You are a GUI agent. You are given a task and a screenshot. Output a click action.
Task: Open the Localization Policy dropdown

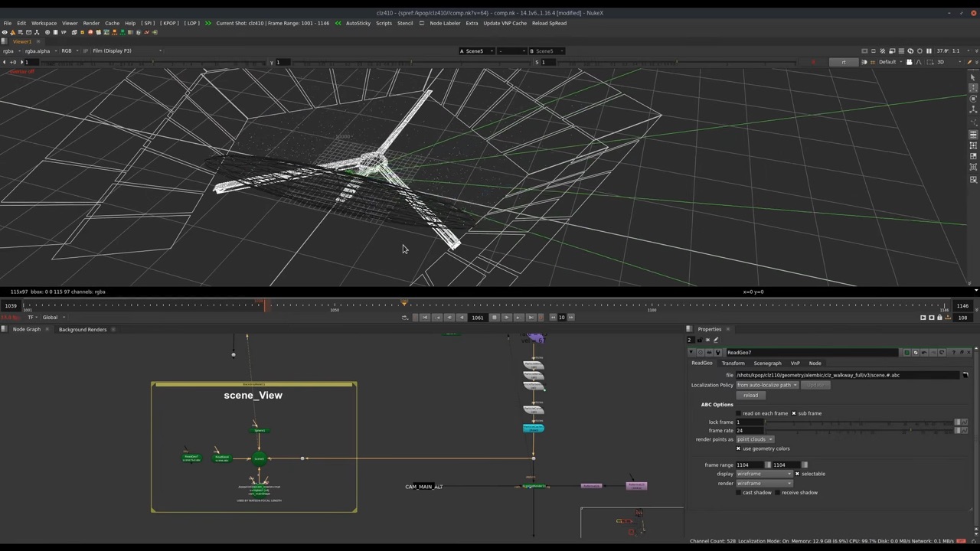[767, 385]
